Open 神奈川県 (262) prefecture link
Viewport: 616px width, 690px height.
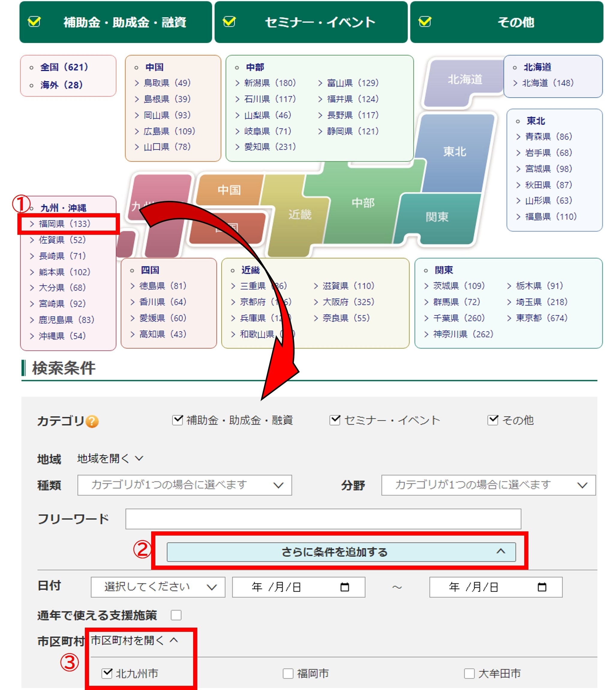click(x=463, y=334)
